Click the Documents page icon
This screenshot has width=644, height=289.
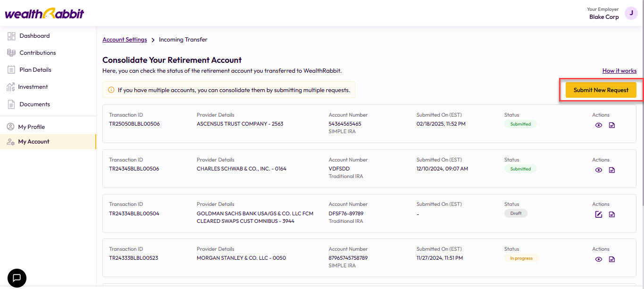point(11,104)
